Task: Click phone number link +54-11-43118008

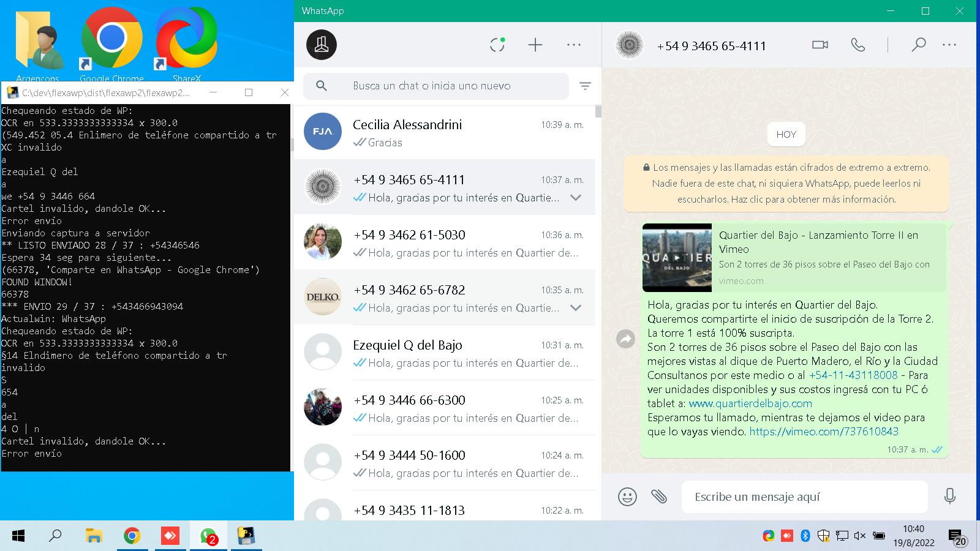Action: click(853, 375)
